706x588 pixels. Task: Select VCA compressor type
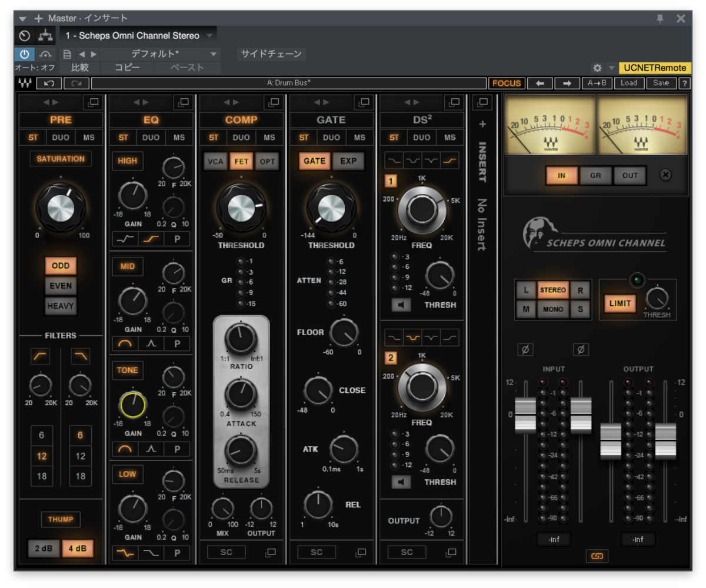click(x=215, y=161)
